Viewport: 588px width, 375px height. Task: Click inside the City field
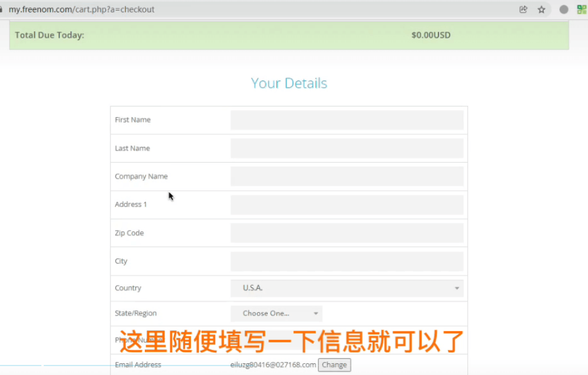coord(346,261)
